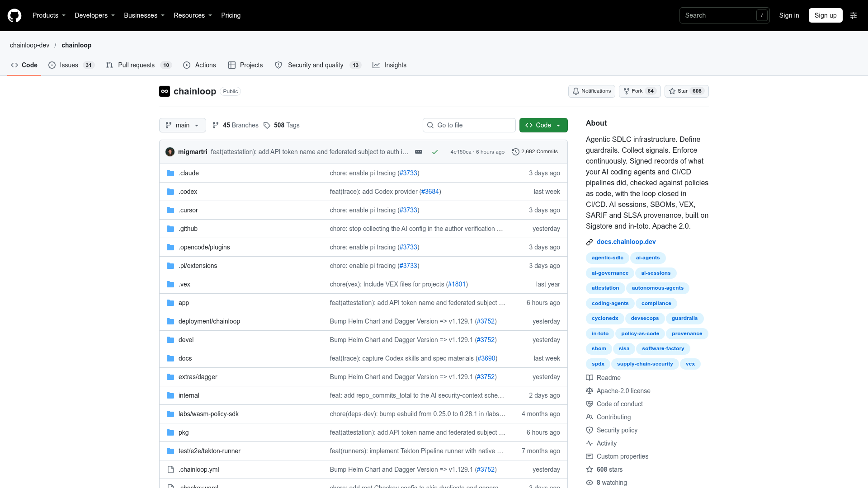Open the green Code dropdown button
Image resolution: width=868 pixels, height=488 pixels.
click(x=543, y=125)
